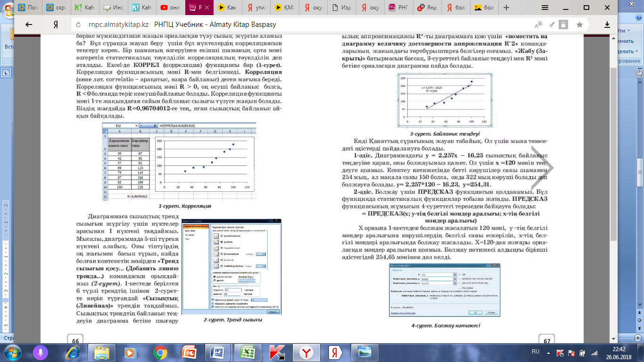Viewport: 644px width, 362px height.
Task: Click the caption "4-сурет. Болжау нәтижесі"
Action: click(x=446, y=325)
